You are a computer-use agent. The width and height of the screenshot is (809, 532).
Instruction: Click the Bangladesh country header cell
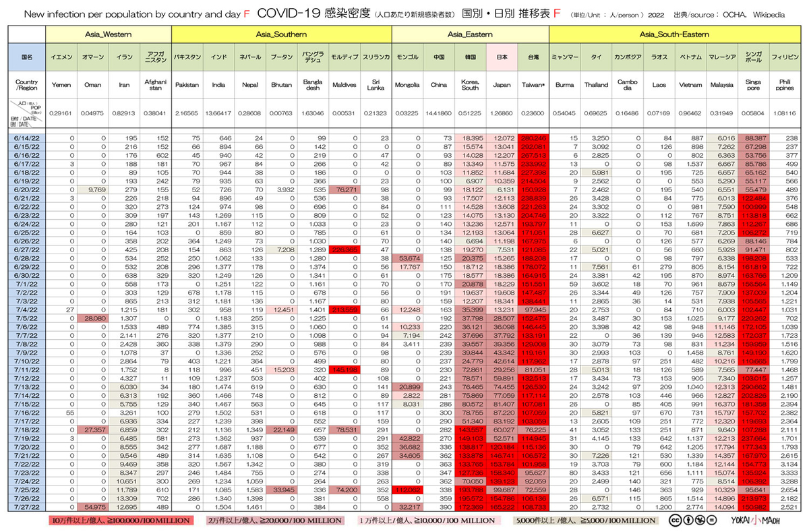coord(313,86)
